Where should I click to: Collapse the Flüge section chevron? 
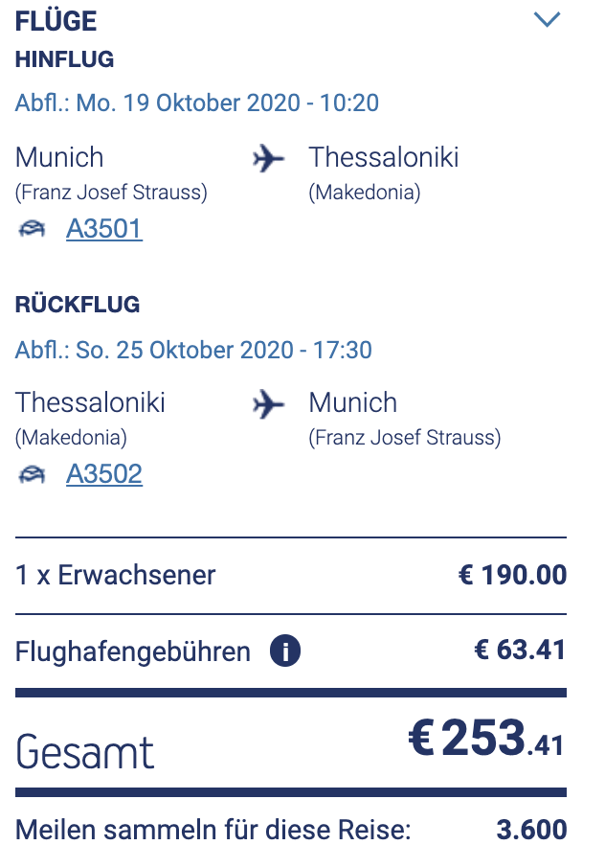click(547, 19)
